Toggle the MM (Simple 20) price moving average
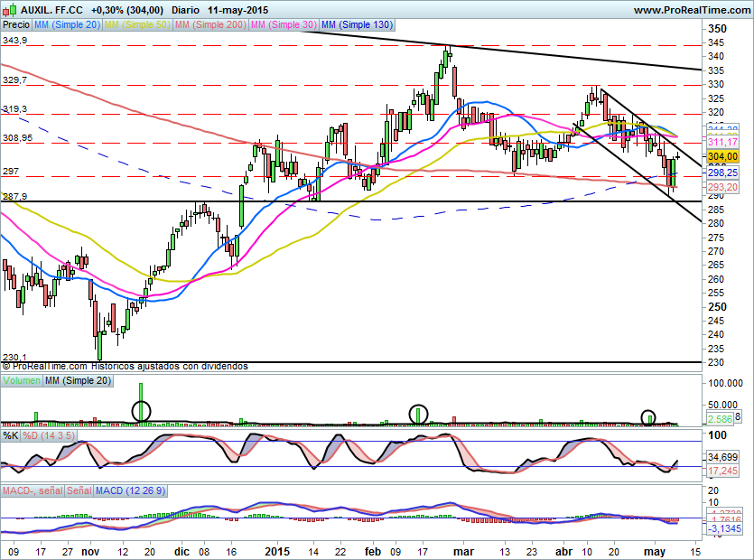754x560 pixels. point(67,25)
